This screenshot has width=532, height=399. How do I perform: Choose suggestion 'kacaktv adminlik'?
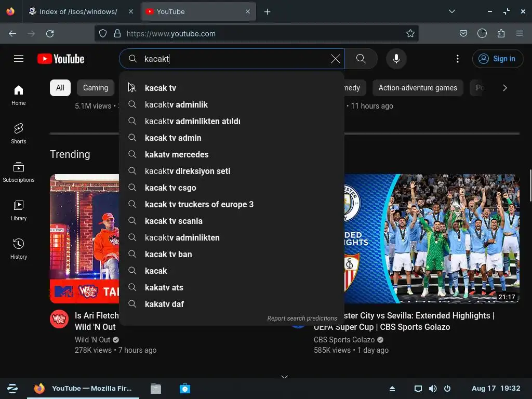click(232, 104)
